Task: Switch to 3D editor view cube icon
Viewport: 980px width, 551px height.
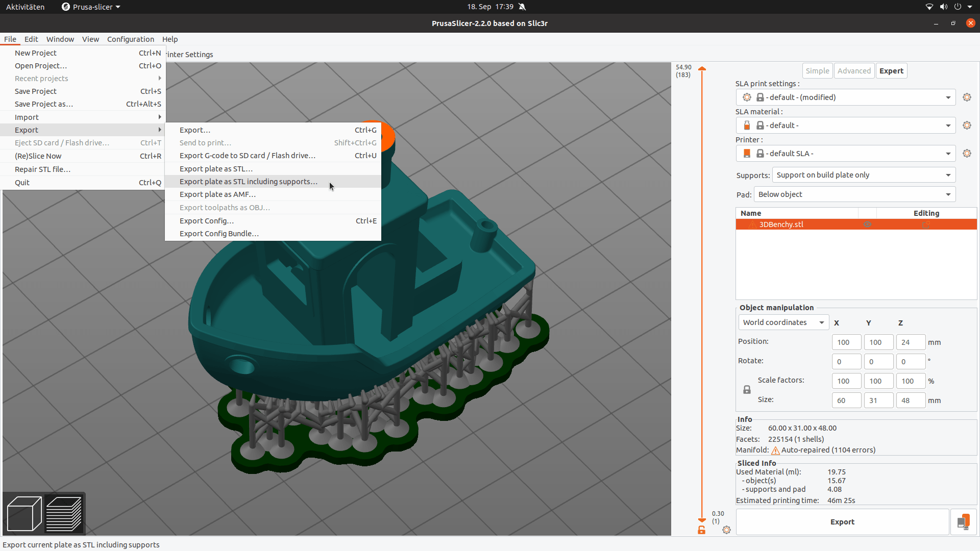Action: coord(24,513)
